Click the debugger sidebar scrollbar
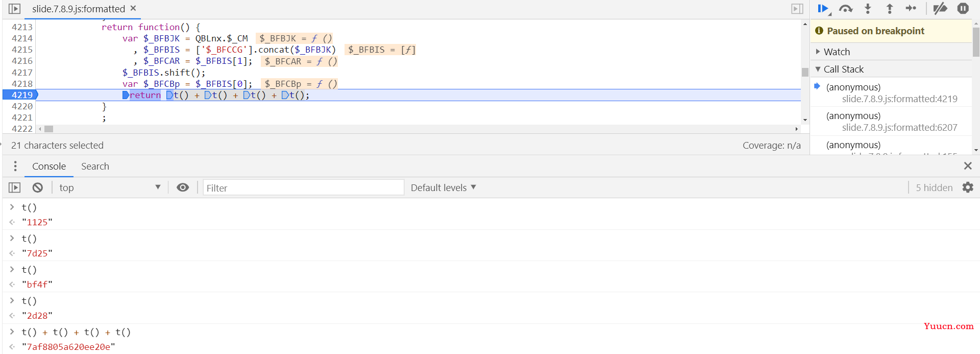 pyautogui.click(x=976, y=42)
